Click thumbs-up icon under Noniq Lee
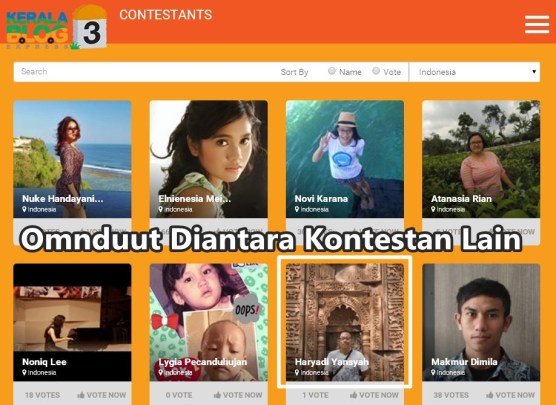Image resolution: width=556 pixels, height=405 pixels. point(81,395)
